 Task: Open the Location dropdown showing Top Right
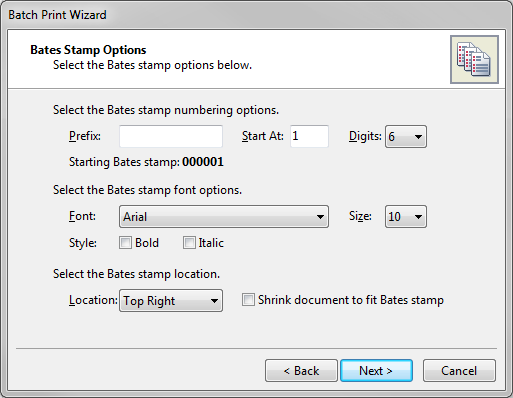171,301
